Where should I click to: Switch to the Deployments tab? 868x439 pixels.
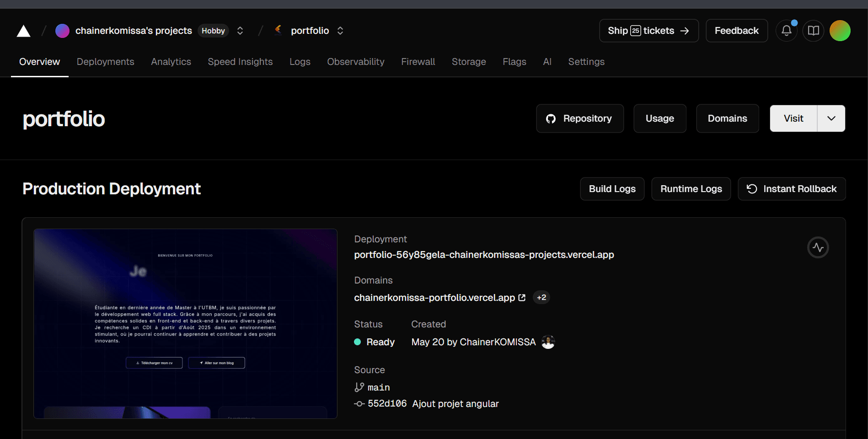pos(105,62)
